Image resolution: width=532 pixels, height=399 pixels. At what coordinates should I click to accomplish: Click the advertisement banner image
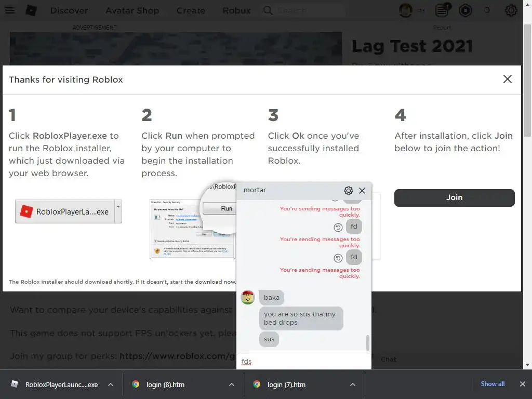(x=176, y=48)
